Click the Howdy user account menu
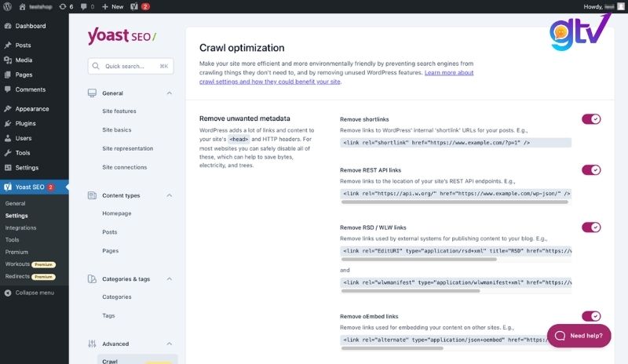The image size is (628, 364). (x=604, y=7)
